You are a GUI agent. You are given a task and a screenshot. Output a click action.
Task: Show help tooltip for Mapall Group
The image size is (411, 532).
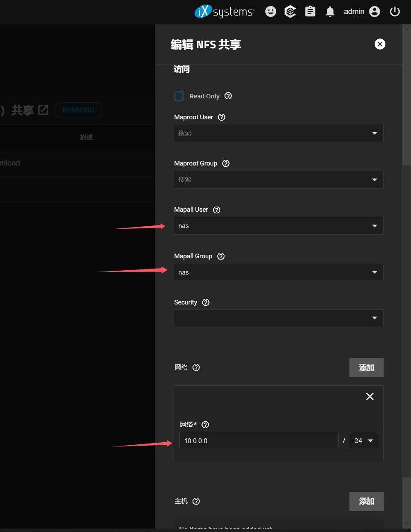tap(221, 256)
